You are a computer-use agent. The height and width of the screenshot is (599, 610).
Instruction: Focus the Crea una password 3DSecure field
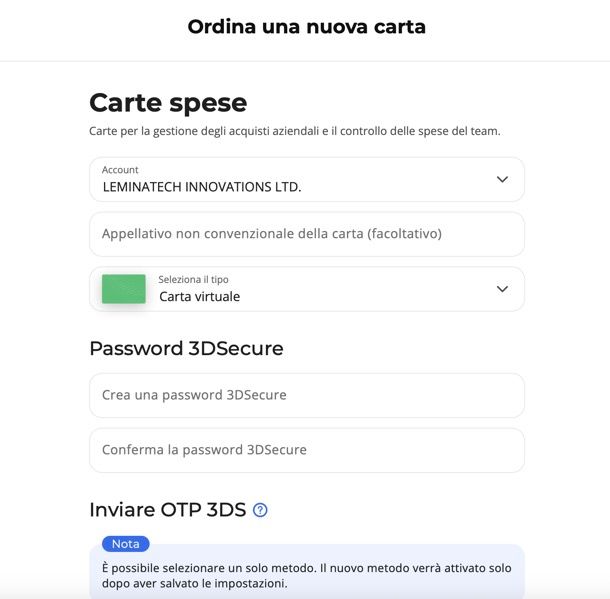click(x=307, y=396)
